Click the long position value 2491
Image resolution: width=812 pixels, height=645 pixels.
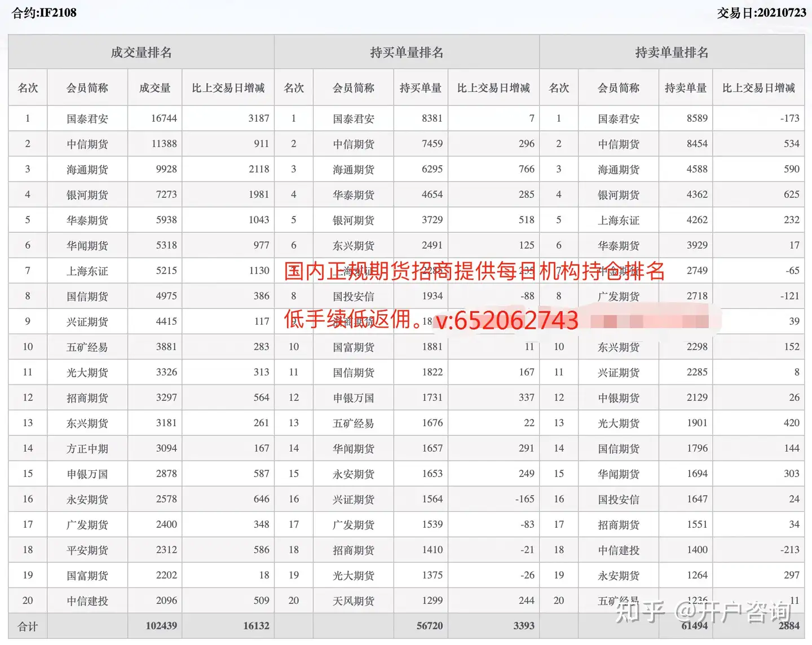pos(432,245)
